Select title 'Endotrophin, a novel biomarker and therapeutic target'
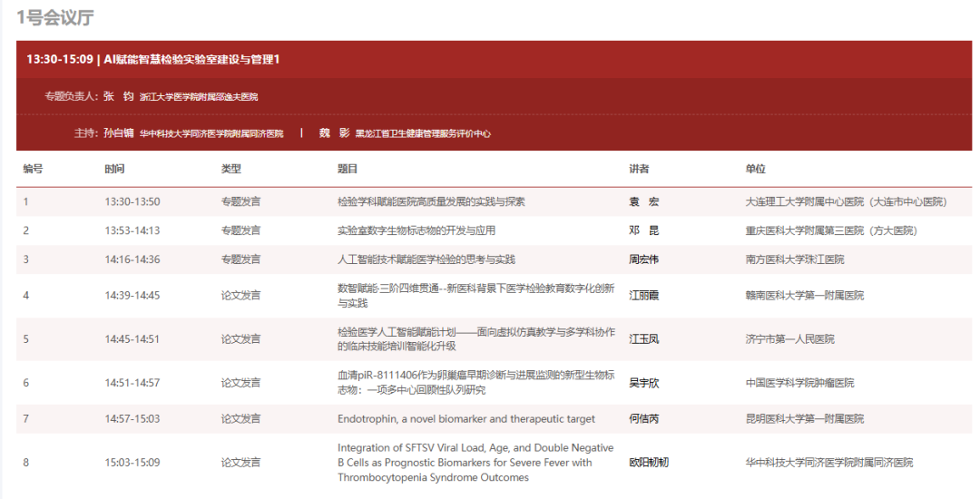980x499 pixels. (466, 419)
